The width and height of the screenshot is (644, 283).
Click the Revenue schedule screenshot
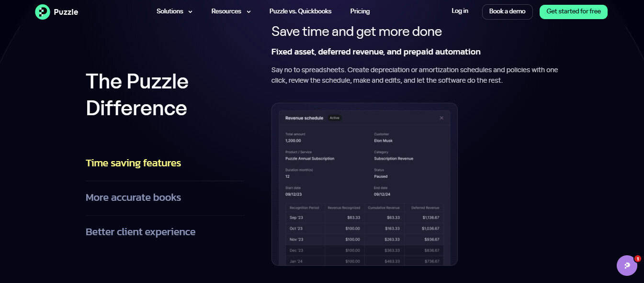tap(364, 184)
